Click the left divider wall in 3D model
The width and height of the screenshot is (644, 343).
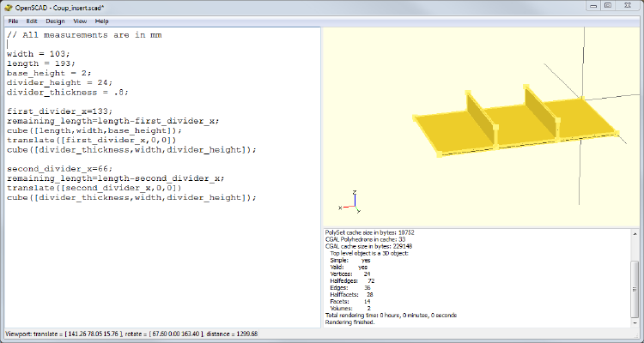pyautogui.click(x=480, y=115)
